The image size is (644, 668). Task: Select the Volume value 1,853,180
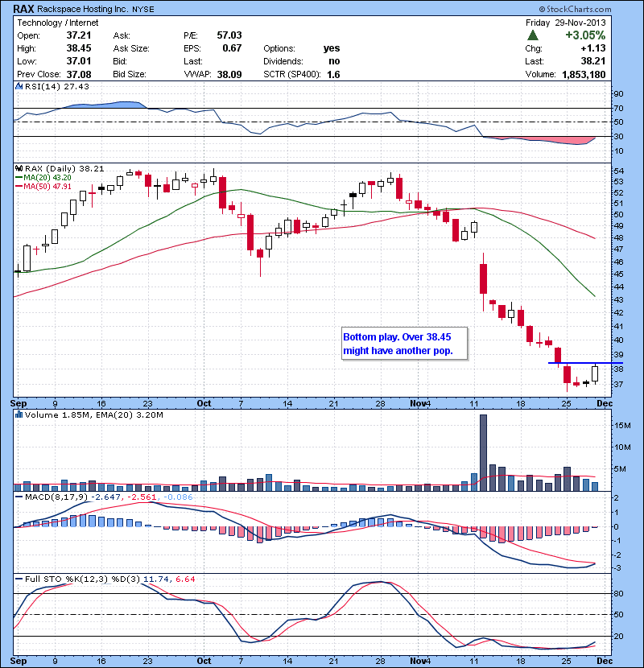(584, 75)
